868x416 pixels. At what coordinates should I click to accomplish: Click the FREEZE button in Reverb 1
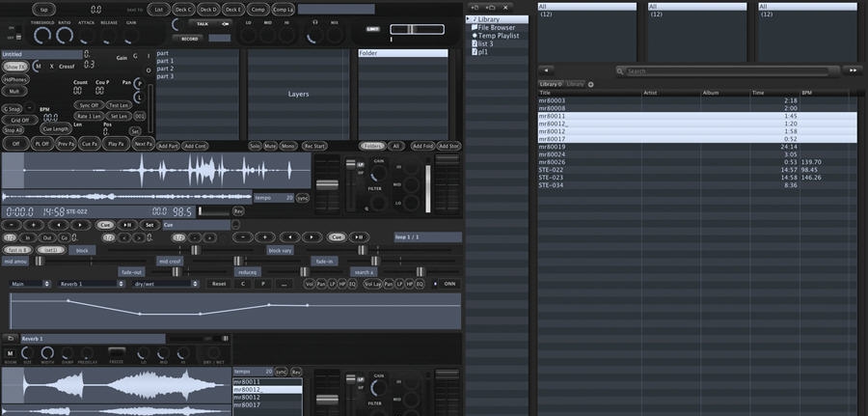tap(117, 352)
